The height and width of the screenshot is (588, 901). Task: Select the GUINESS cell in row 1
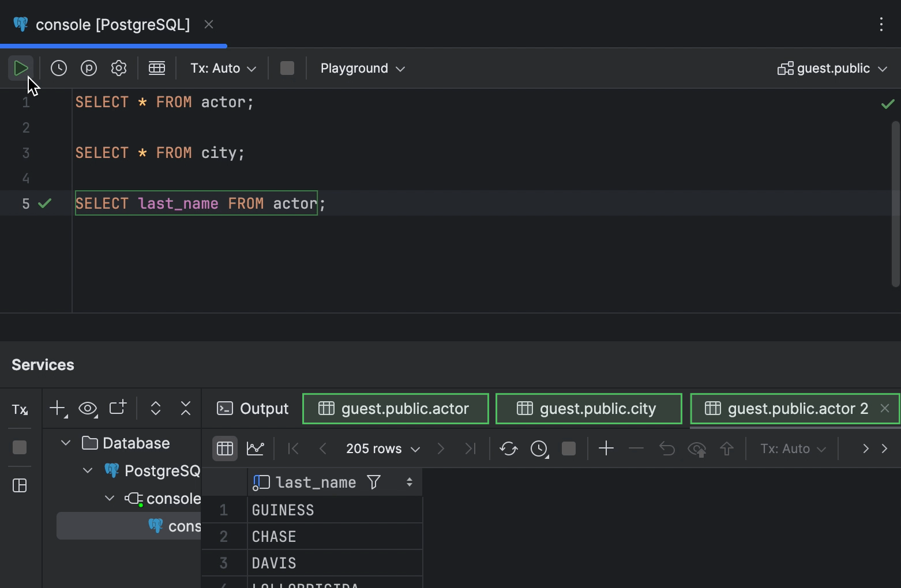point(283,510)
